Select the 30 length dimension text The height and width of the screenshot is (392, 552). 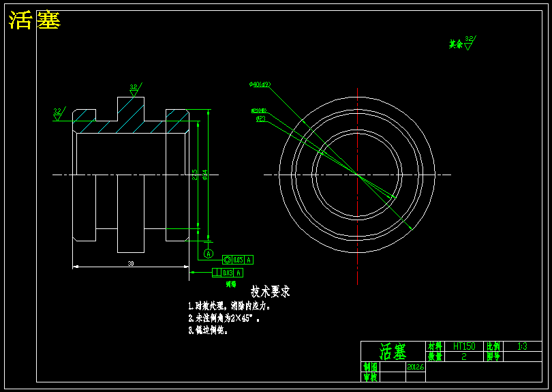coord(131,263)
